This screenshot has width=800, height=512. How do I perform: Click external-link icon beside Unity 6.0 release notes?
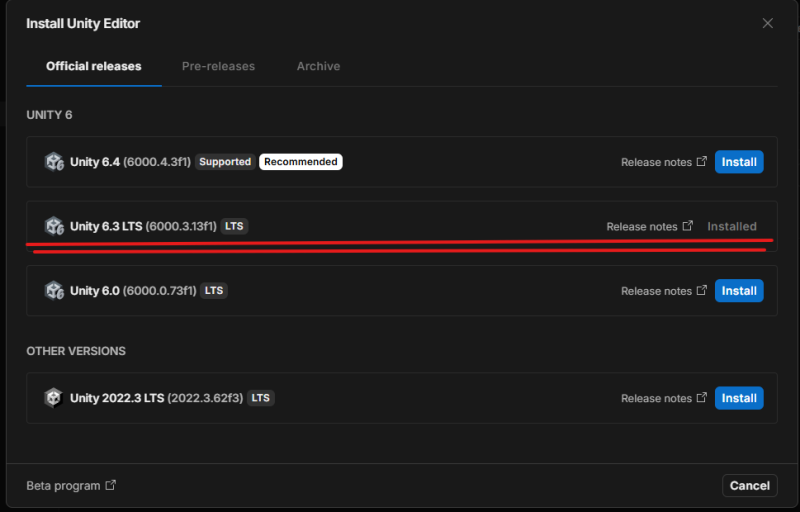(x=702, y=290)
